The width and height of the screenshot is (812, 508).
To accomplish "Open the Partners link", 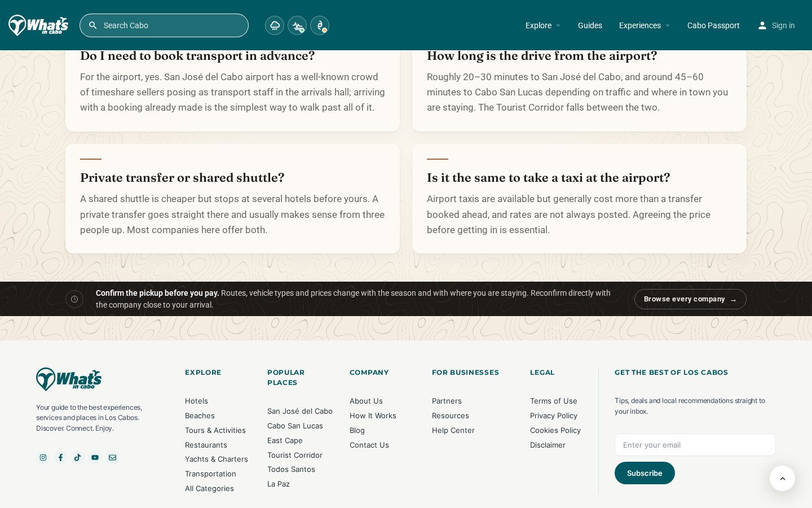I will pyautogui.click(x=447, y=401).
